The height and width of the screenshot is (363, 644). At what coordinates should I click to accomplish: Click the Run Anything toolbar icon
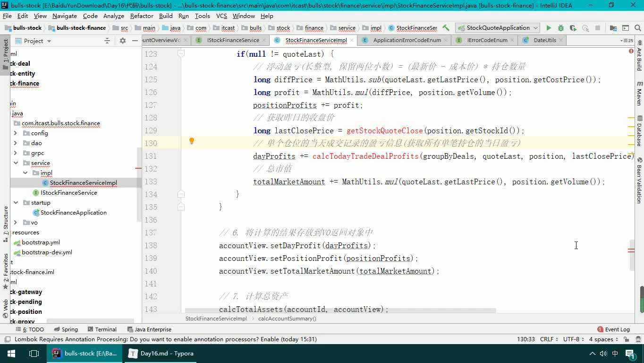pyautogui.click(x=625, y=28)
